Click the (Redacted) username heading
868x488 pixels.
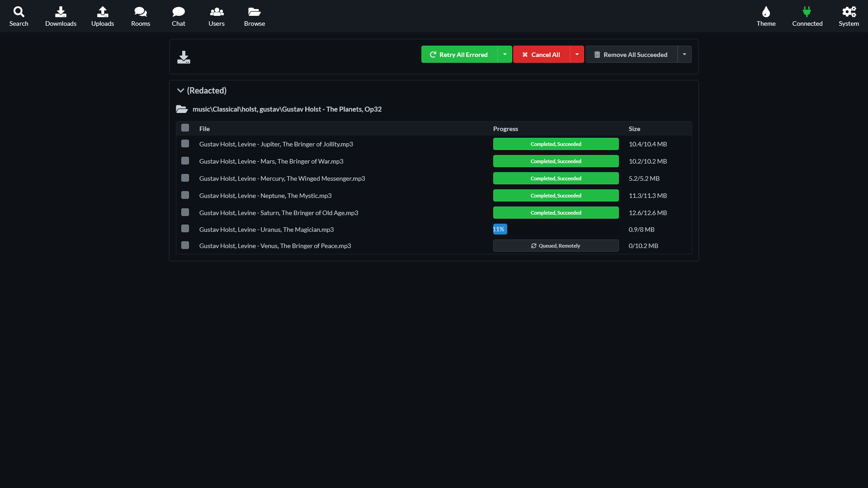point(207,90)
